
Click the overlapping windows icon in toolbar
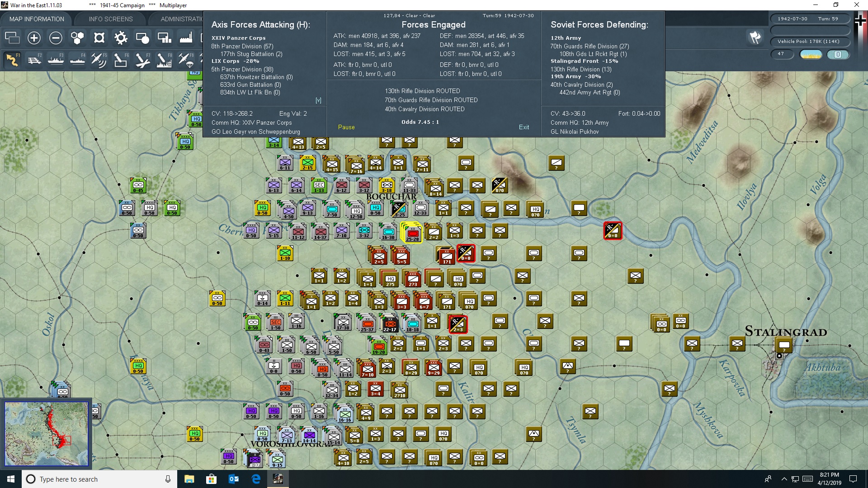coord(12,38)
